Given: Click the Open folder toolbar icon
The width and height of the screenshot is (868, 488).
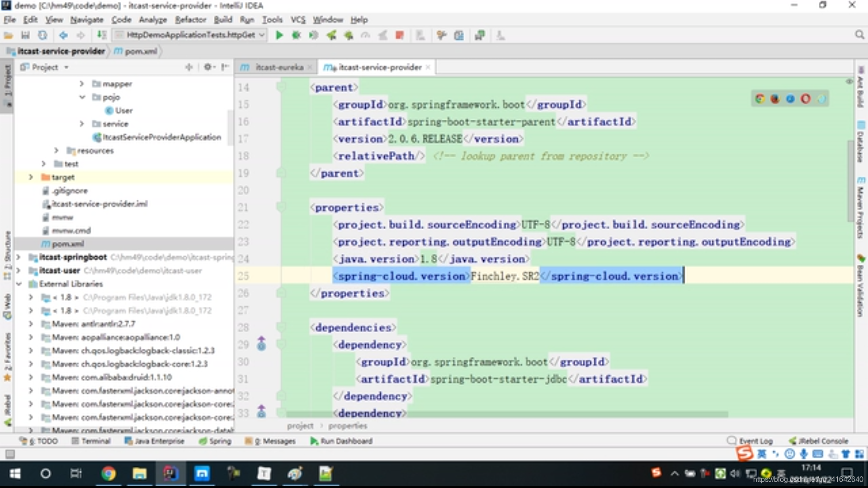Looking at the screenshot, I should 8,35.
